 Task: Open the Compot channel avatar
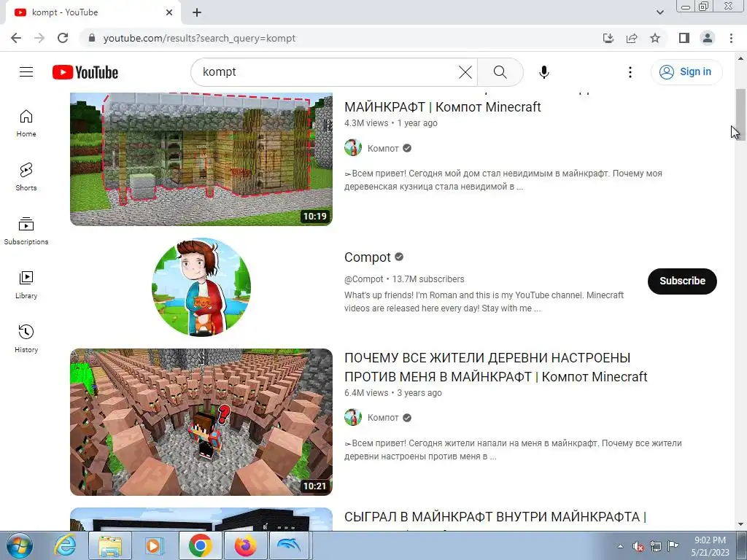[201, 287]
